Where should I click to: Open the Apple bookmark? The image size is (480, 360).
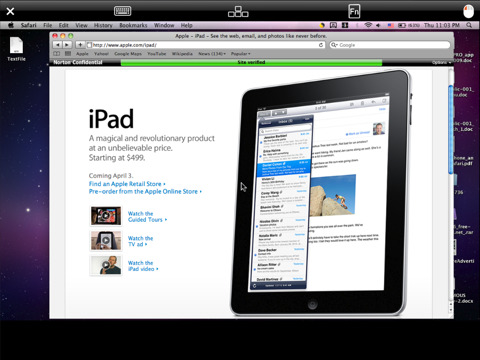[x=82, y=54]
